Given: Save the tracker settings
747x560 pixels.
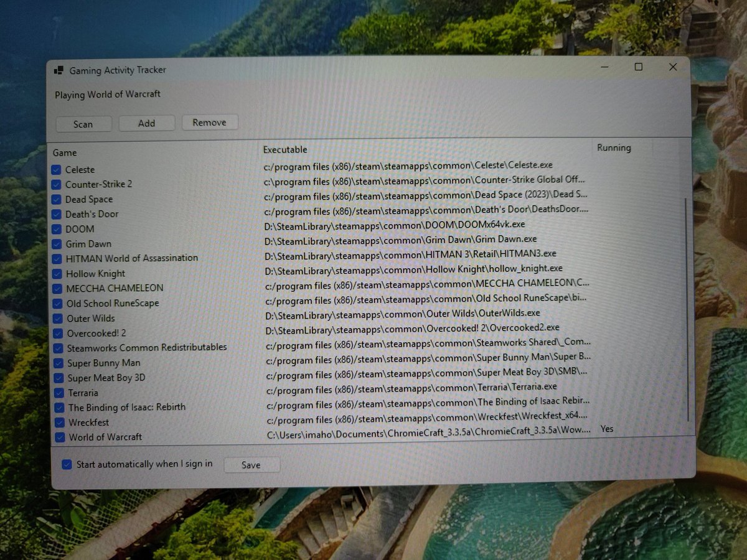Looking at the screenshot, I should [251, 465].
